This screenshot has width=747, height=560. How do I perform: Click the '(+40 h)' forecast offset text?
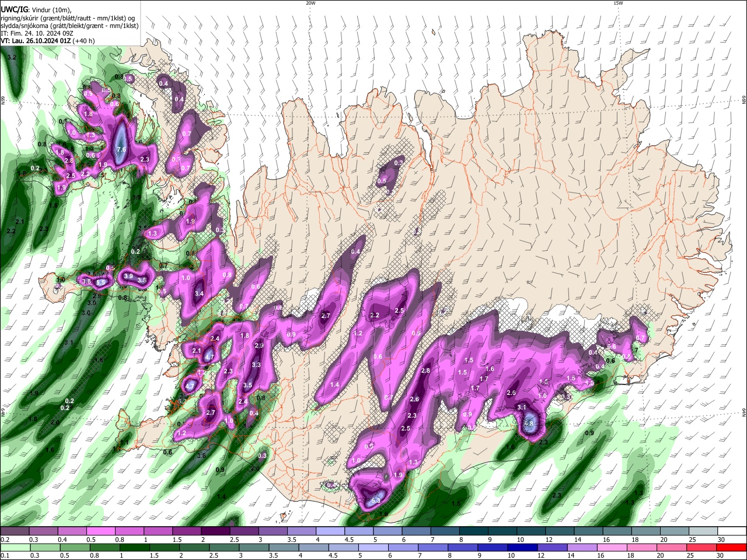(x=84, y=41)
